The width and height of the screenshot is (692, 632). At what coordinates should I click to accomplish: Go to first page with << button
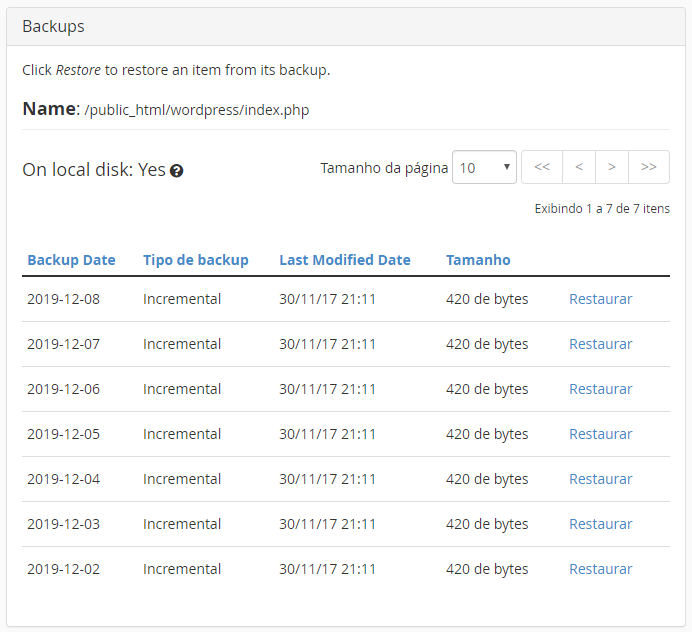click(x=542, y=167)
